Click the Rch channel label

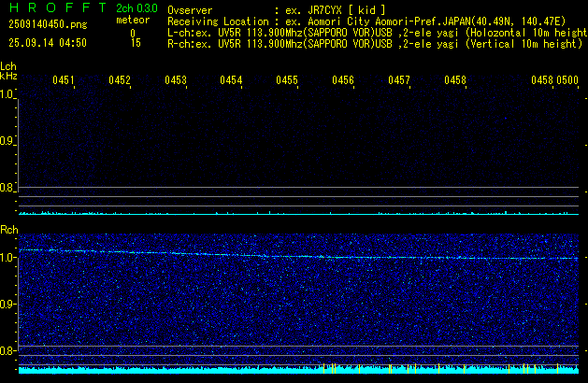click(9, 230)
